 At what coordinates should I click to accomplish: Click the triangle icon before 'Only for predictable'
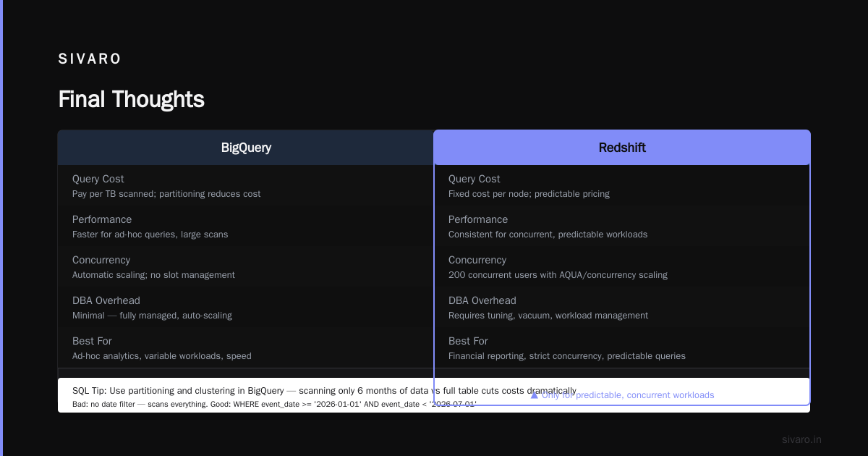tap(535, 395)
